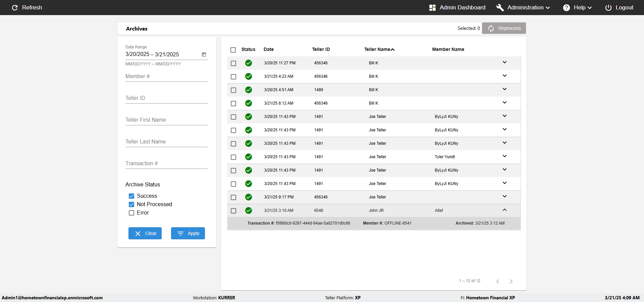
Task: Click the Help question mark icon
Action: click(566, 7)
